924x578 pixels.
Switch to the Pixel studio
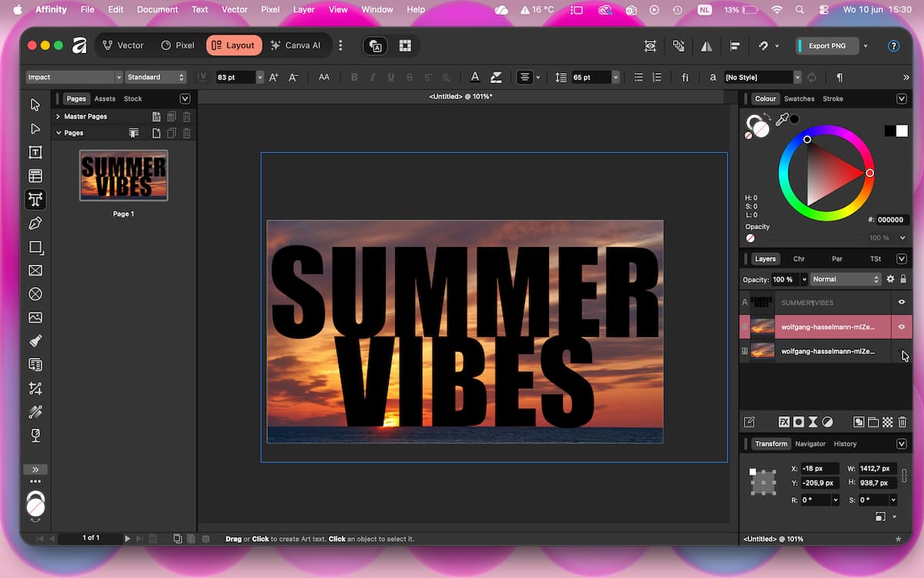177,45
